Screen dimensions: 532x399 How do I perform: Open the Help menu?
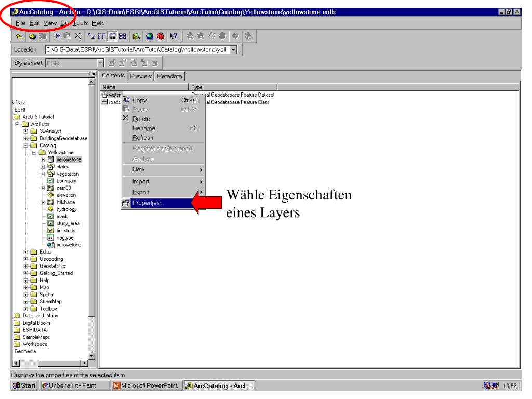coord(98,23)
